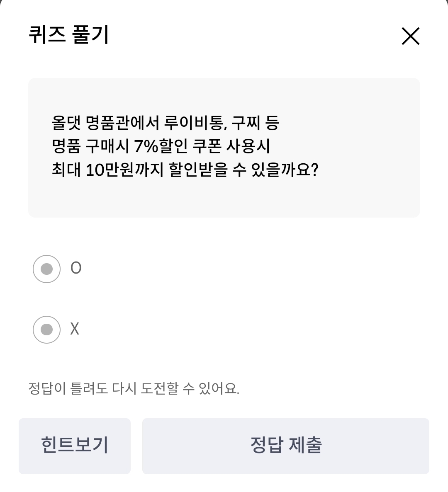This screenshot has width=448, height=492.
Task: Click the 7%할인 쿠폰 question line
Action: coord(161,146)
